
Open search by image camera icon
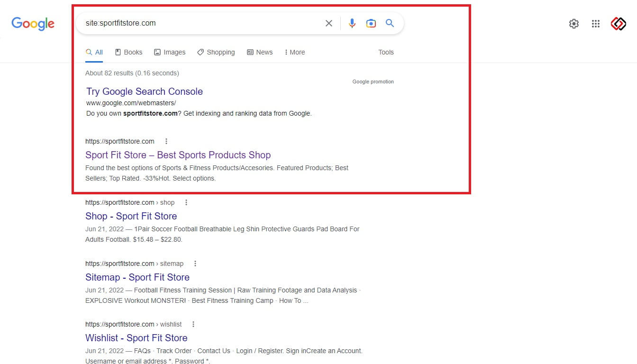(371, 23)
